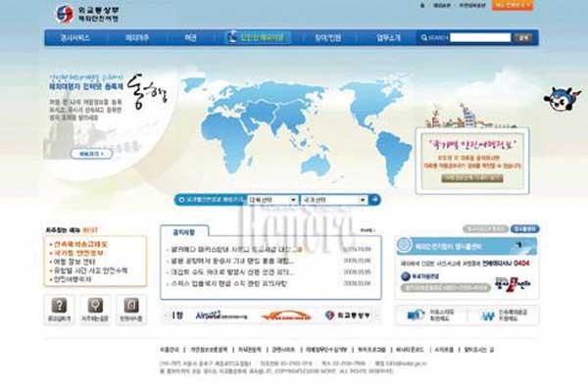The image size is (588, 392).
Task: Click the round arrow go button beside dropdowns
Action: pyautogui.click(x=374, y=200)
